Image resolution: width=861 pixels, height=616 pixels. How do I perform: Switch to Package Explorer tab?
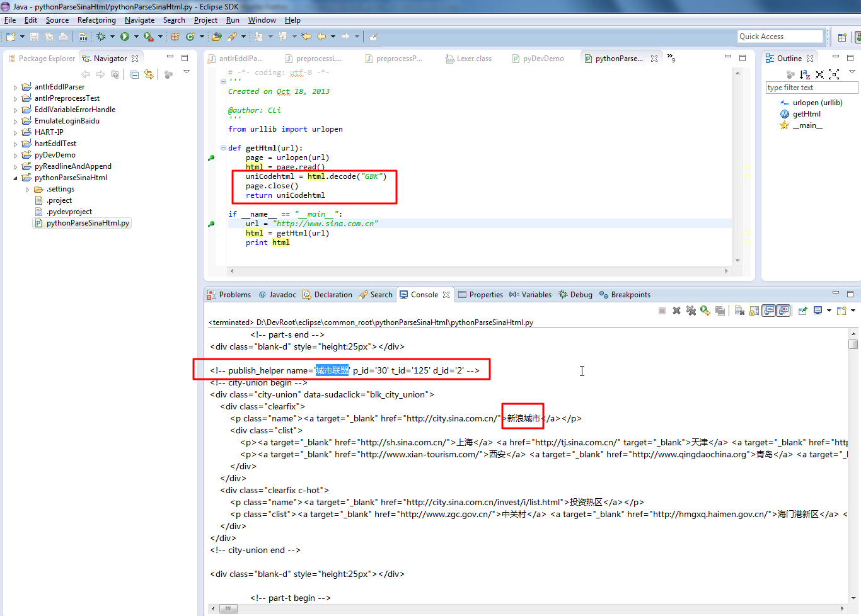41,59
